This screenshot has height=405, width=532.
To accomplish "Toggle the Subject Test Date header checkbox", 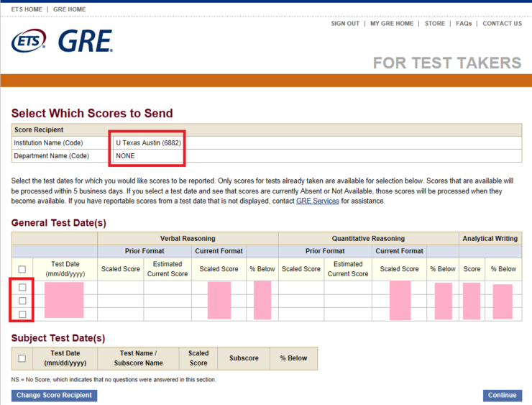I will pos(22,358).
